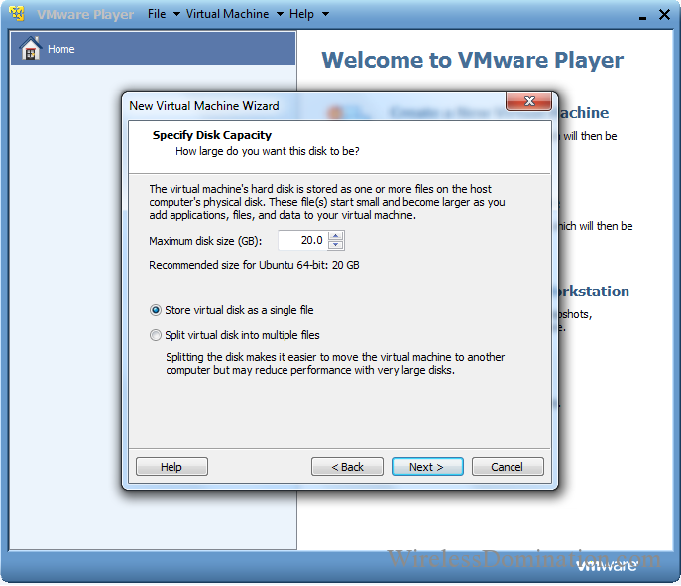Expand the Virtual Machine dropdown arrow
Screen dimensions: 681x586
[x=281, y=14]
